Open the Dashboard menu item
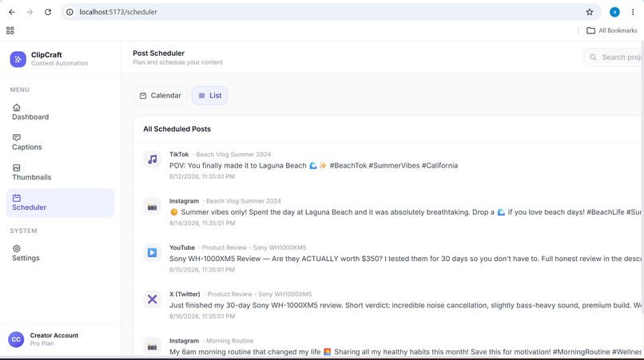Screen dimensions: 644x360 (x=60, y=112)
